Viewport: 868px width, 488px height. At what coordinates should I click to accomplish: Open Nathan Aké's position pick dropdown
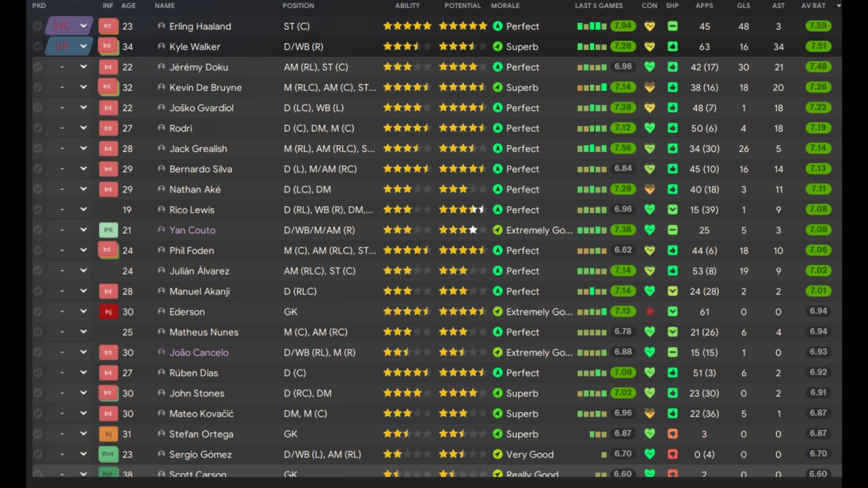(x=83, y=189)
